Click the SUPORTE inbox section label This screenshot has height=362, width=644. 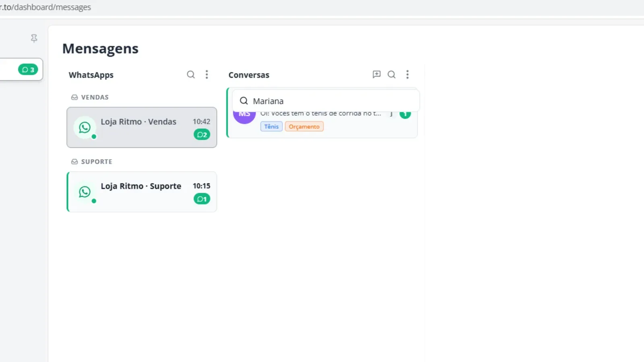[92, 162]
